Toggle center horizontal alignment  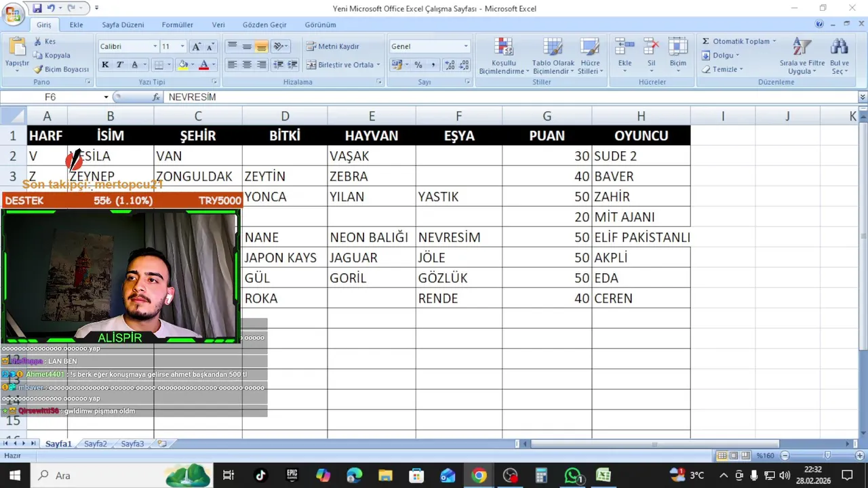click(247, 65)
